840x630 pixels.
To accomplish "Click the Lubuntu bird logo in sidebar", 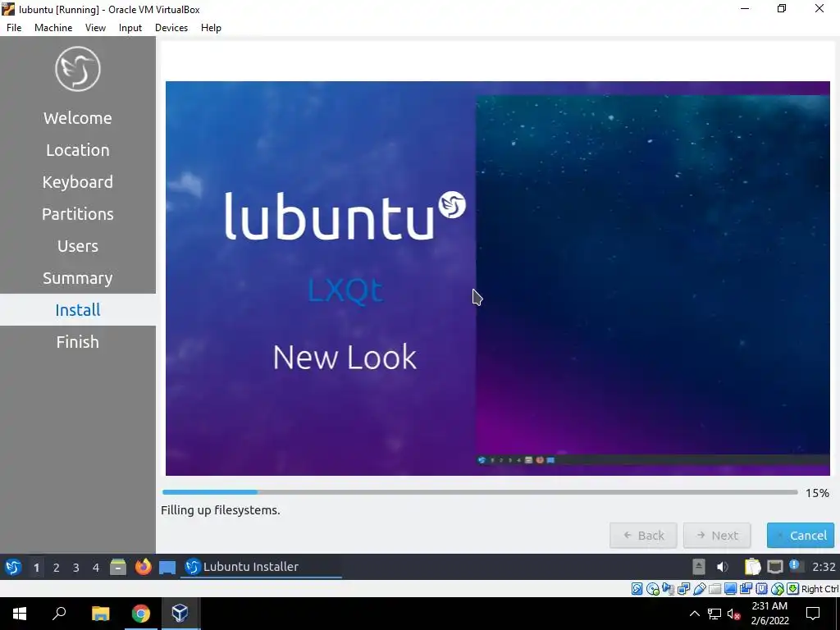I will click(x=78, y=69).
